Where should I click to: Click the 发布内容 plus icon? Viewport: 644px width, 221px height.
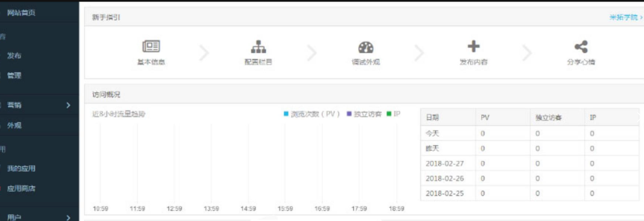tap(474, 46)
